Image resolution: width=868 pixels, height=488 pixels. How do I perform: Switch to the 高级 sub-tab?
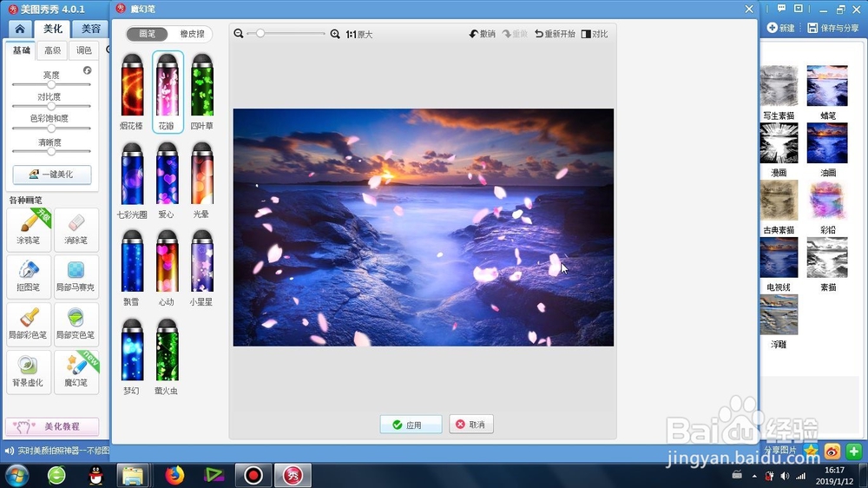coord(53,50)
